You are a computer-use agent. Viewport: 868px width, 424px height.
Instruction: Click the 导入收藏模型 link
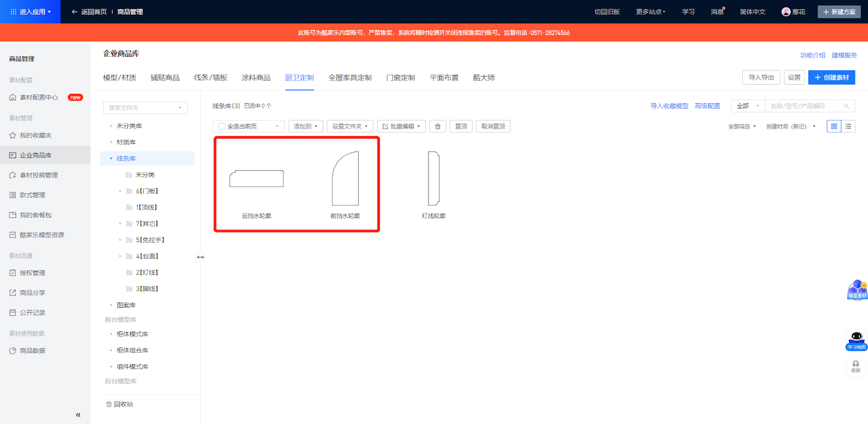click(669, 106)
